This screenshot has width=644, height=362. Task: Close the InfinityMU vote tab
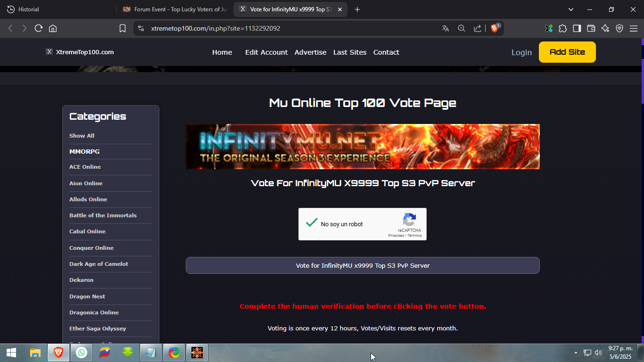point(340,9)
